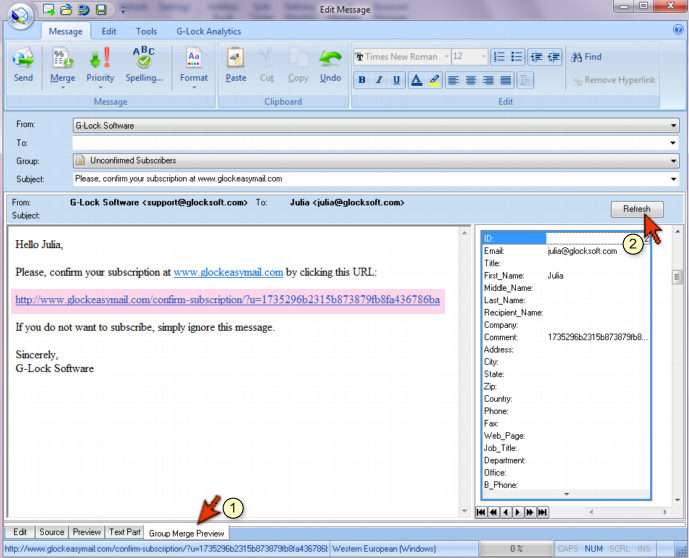Toggle underline formatting

point(396,80)
